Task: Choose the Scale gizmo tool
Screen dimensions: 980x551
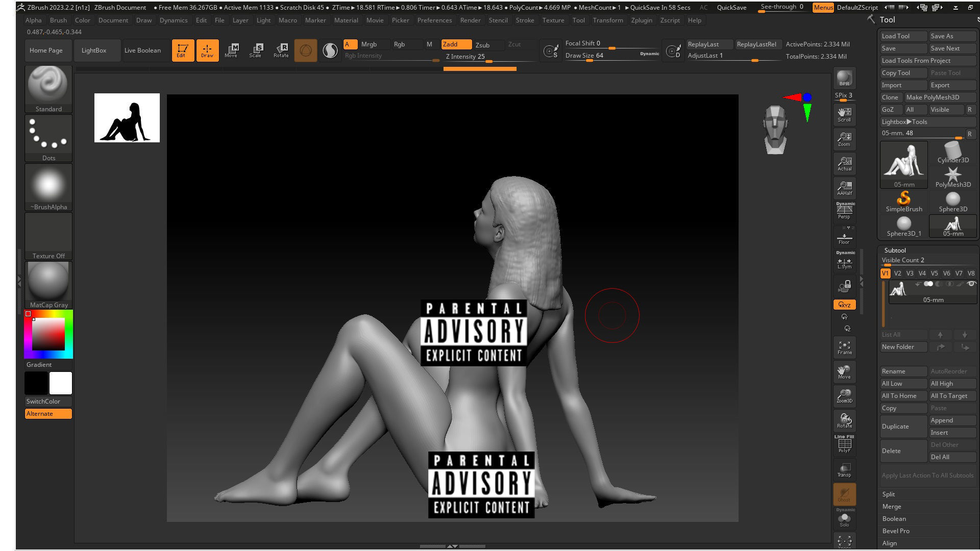Action: [256, 51]
